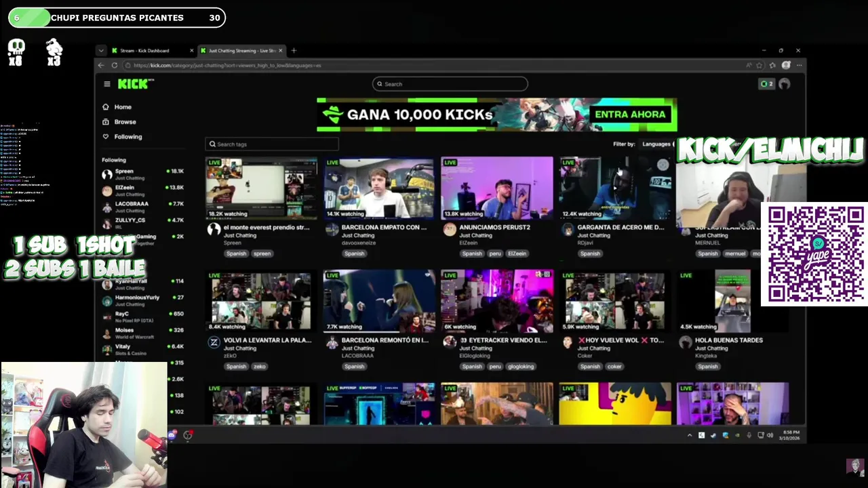The image size is (868, 488).
Task: Close the Stream - Kick Dashboard tab
Action: [x=191, y=50]
